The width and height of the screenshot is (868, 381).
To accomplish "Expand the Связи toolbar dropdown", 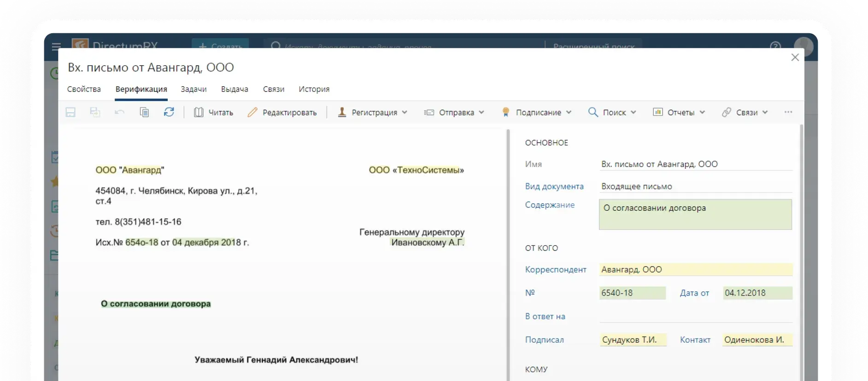I will tap(765, 112).
